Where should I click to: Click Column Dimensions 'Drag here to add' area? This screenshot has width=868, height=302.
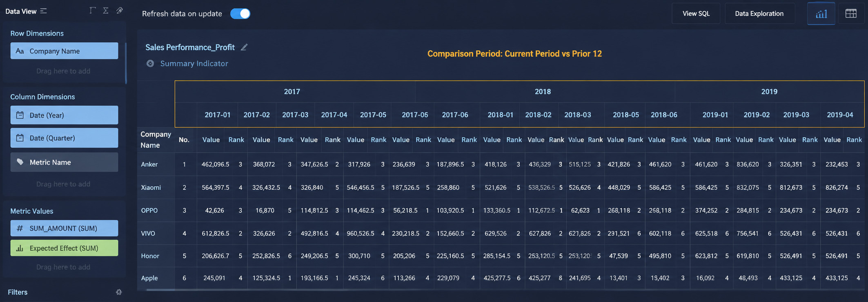(x=63, y=184)
